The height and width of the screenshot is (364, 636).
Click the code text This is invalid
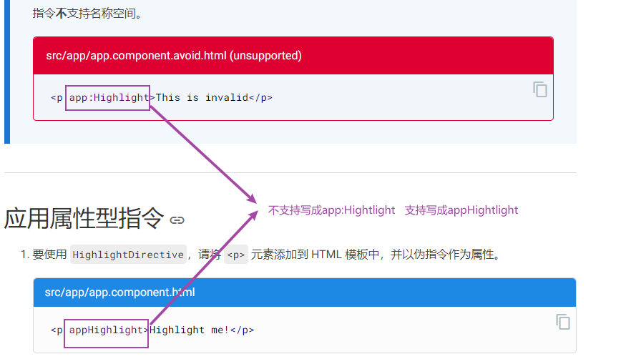pos(202,98)
